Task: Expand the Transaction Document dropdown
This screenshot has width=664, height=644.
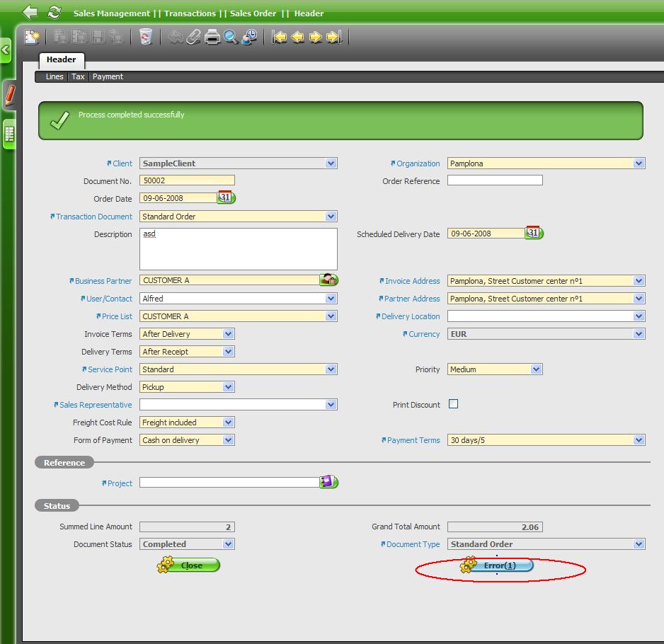Action: pos(331,217)
